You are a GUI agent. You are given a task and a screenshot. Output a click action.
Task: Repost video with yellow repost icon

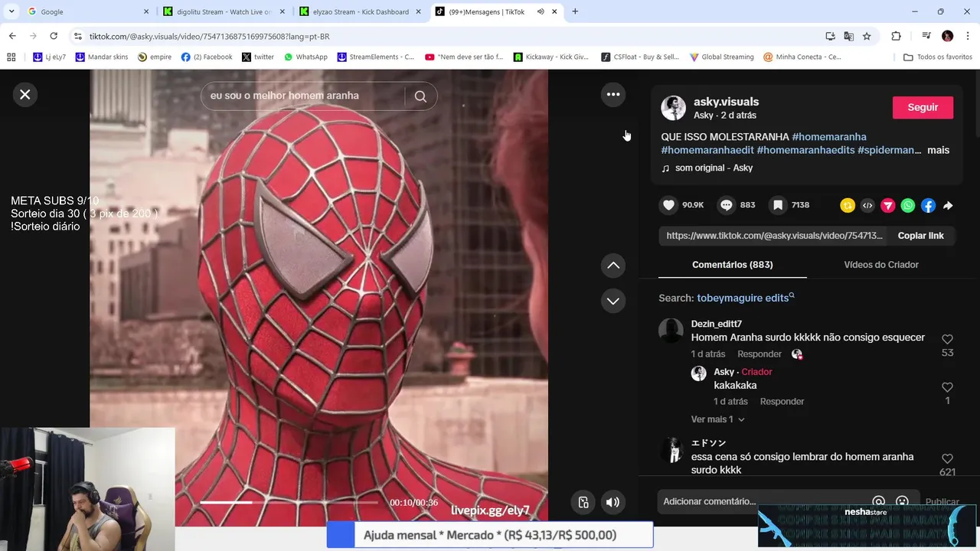click(x=848, y=205)
